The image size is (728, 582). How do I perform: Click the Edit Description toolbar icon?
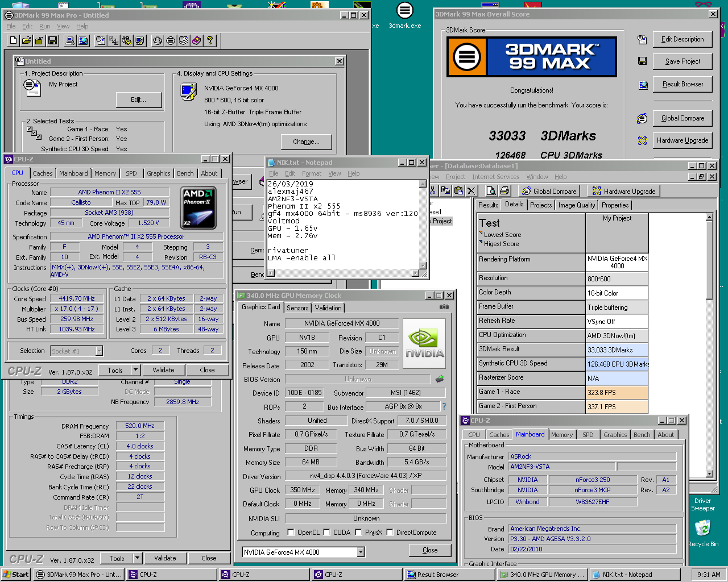coord(101,40)
